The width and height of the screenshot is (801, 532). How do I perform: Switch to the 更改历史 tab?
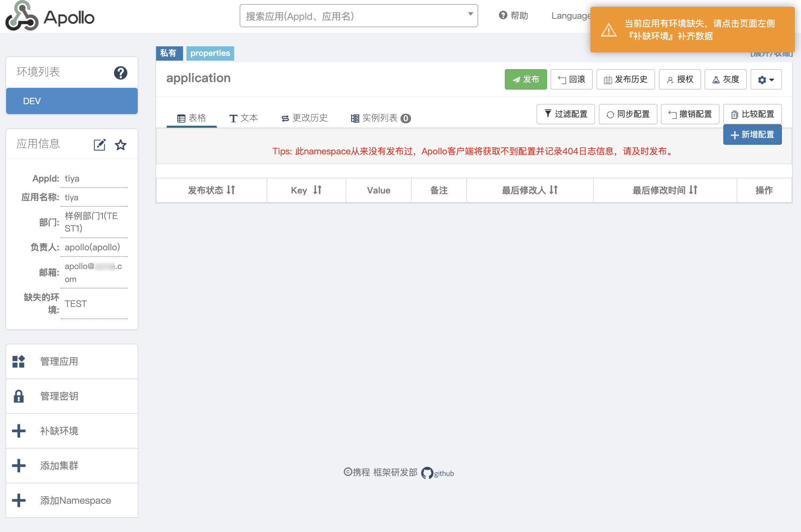[x=304, y=118]
